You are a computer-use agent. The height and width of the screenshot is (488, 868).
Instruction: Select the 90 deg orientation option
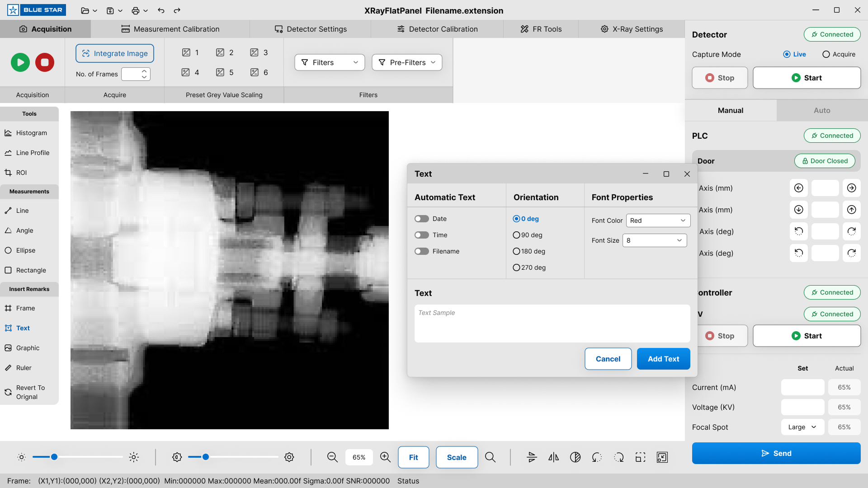point(517,235)
